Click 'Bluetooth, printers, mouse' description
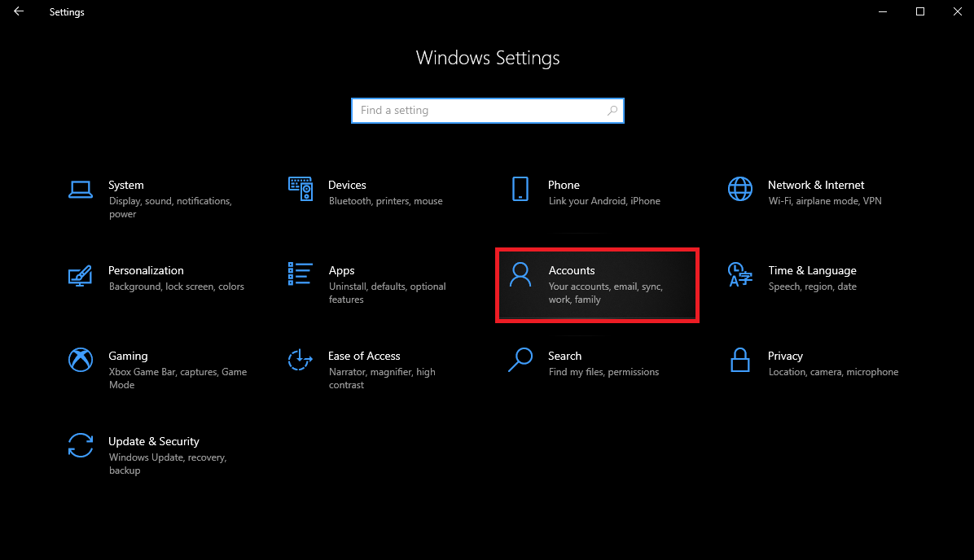Viewport: 974px width, 560px height. point(386,201)
